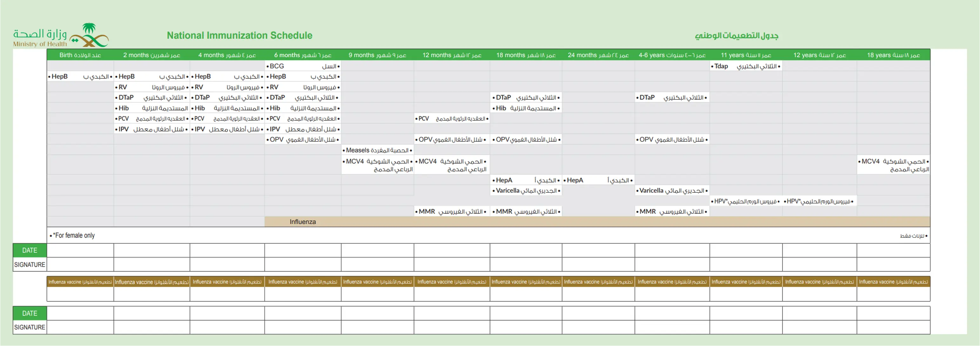Viewport: 980px width, 346px height.
Task: Select the Birth column header
Action: tap(80, 55)
